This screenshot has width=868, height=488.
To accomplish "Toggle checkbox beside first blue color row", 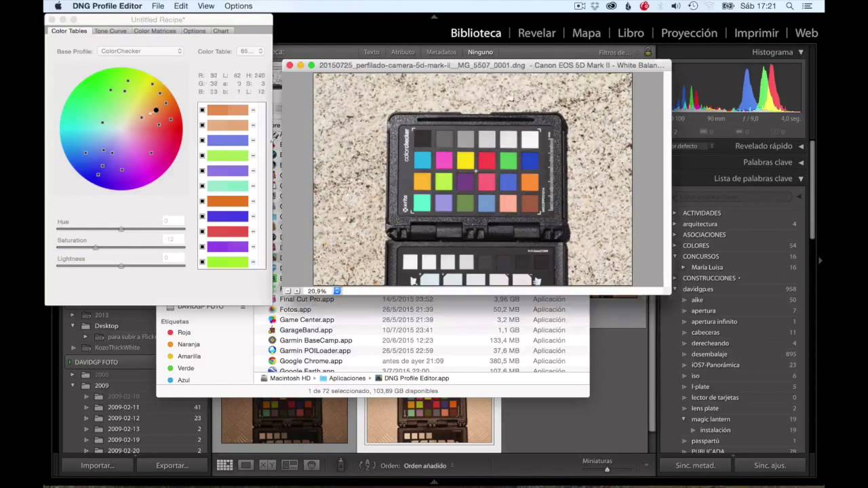I will 202,140.
